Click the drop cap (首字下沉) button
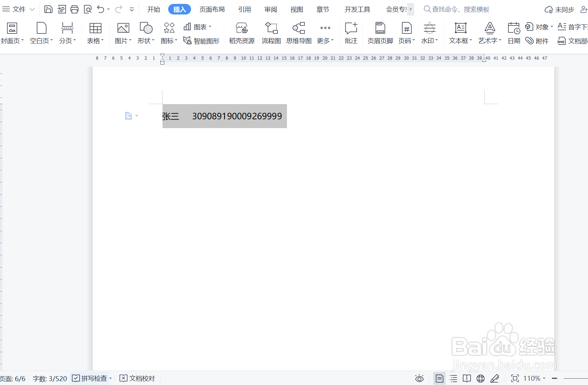Screen dimensions: 588x385 coord(572,27)
